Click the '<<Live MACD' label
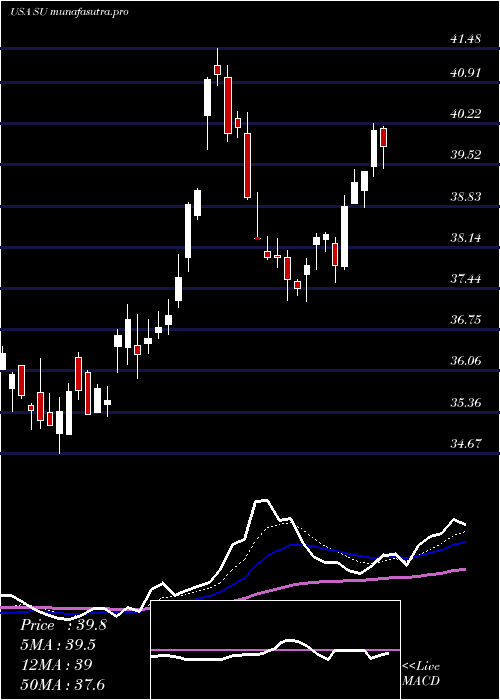 coord(421,674)
